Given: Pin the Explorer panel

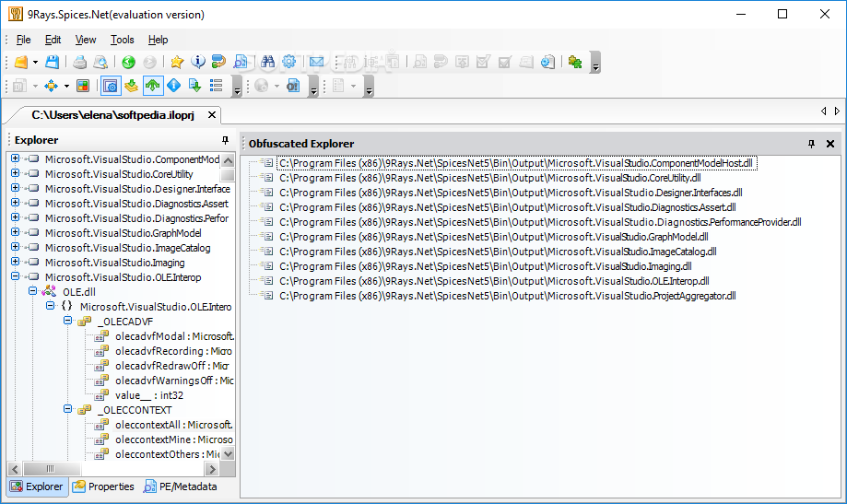Looking at the screenshot, I should coord(225,140).
